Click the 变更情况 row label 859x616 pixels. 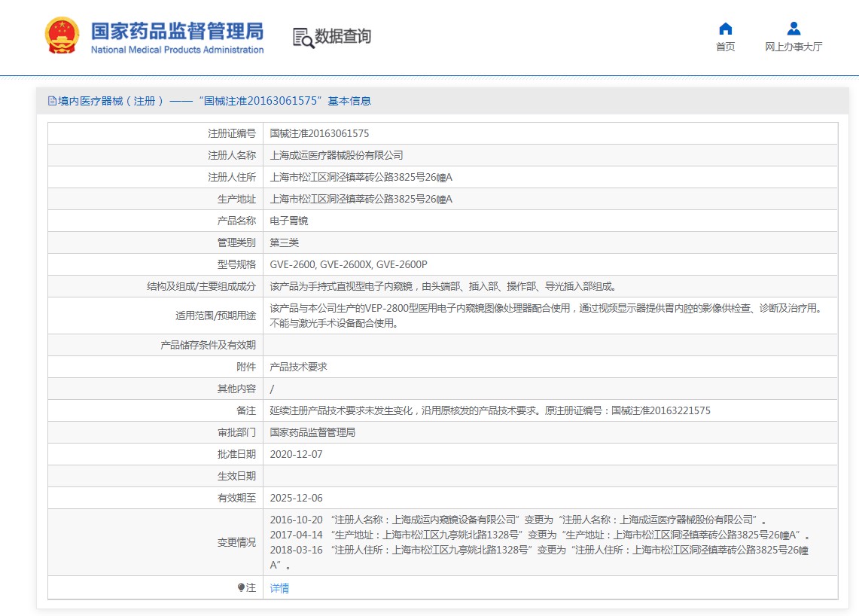(236, 542)
